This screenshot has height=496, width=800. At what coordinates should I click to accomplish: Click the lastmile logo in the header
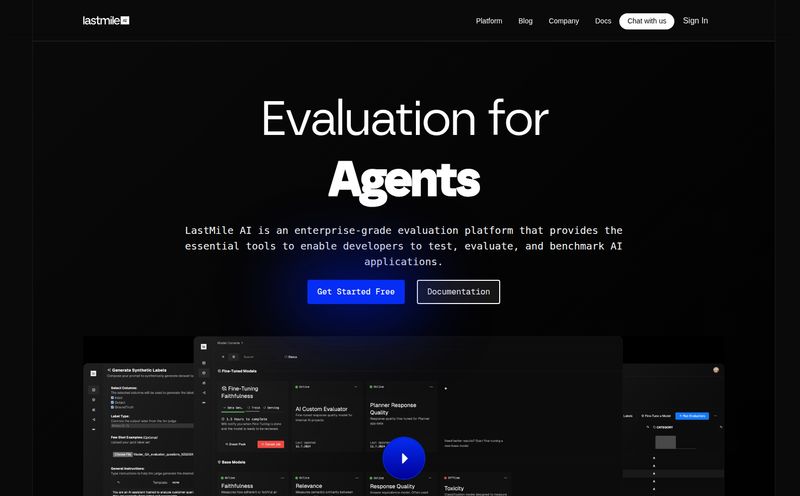tap(106, 20)
